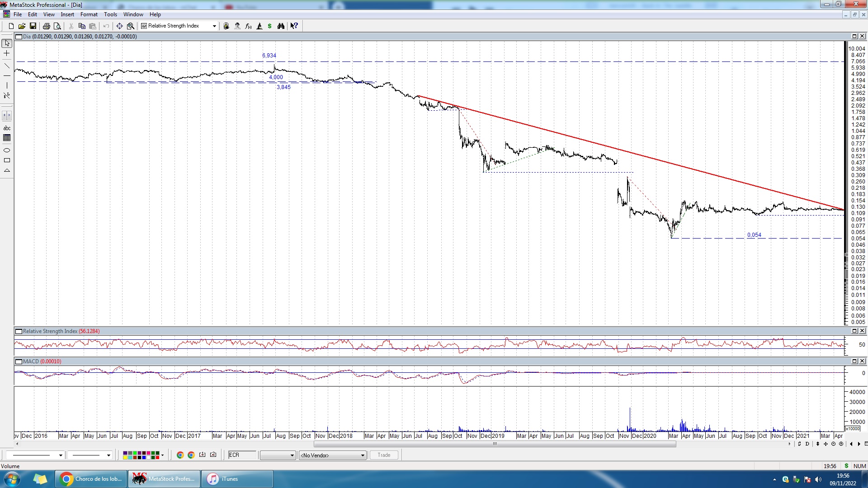The image size is (868, 488).
Task: Expand the Relative Strength Index dropdown
Action: pos(214,26)
